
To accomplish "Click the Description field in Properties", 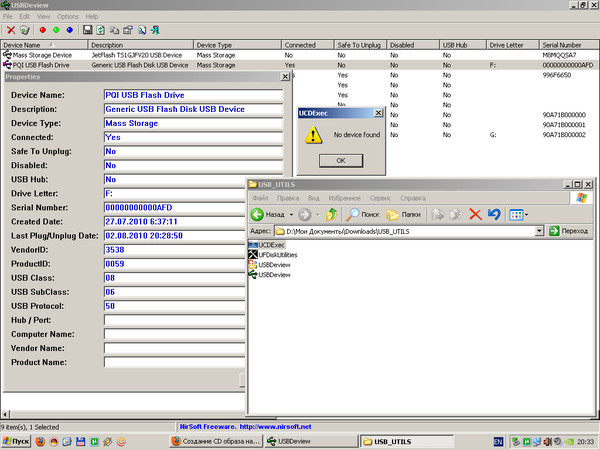I will pos(193,109).
